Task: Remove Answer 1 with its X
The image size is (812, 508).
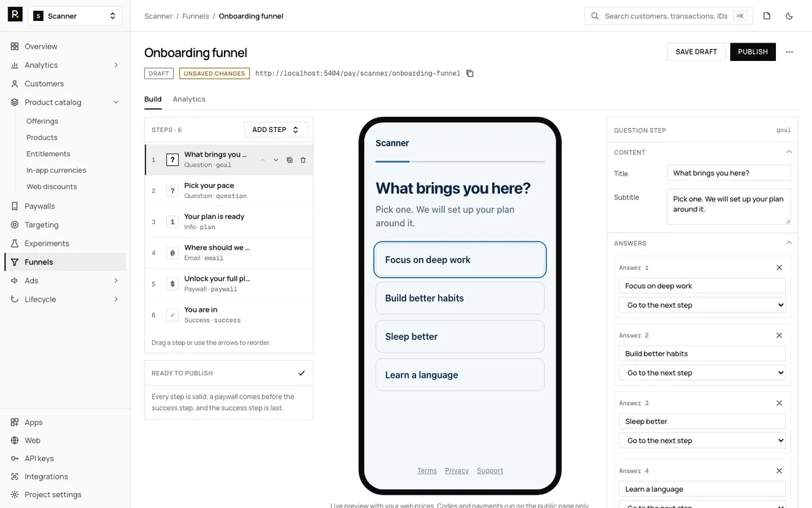Action: pyautogui.click(x=779, y=268)
